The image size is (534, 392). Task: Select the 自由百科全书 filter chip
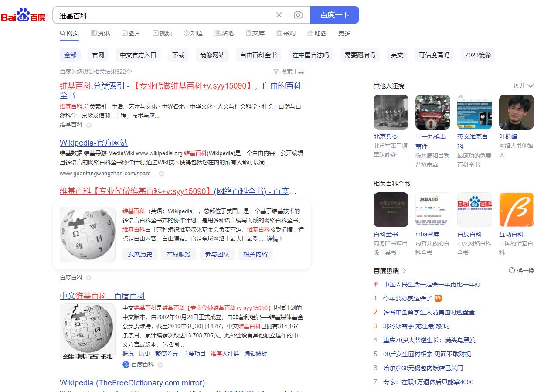coord(258,55)
